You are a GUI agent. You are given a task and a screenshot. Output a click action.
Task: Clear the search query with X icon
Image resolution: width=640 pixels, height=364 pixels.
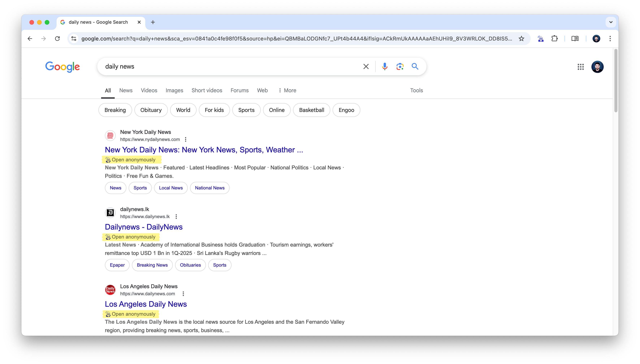[366, 66]
